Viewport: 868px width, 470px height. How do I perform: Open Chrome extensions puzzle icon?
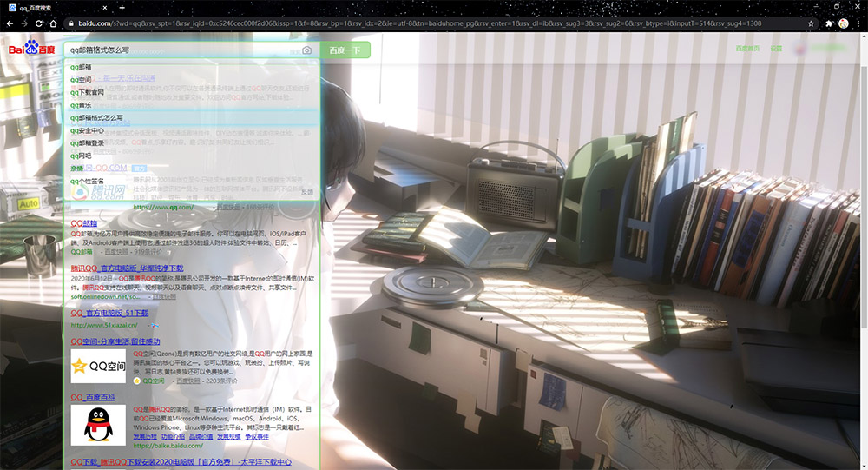pos(829,23)
